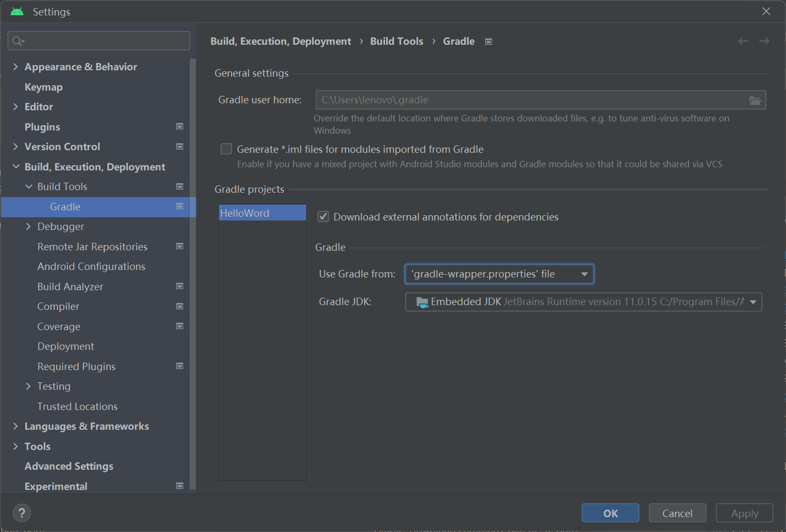786x532 pixels.
Task: Click Cancel to discard changes
Action: tap(677, 513)
